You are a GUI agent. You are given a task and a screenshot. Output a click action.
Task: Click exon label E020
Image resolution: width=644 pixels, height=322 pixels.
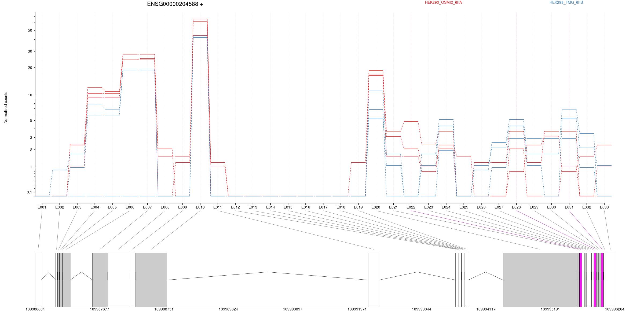[376, 207]
